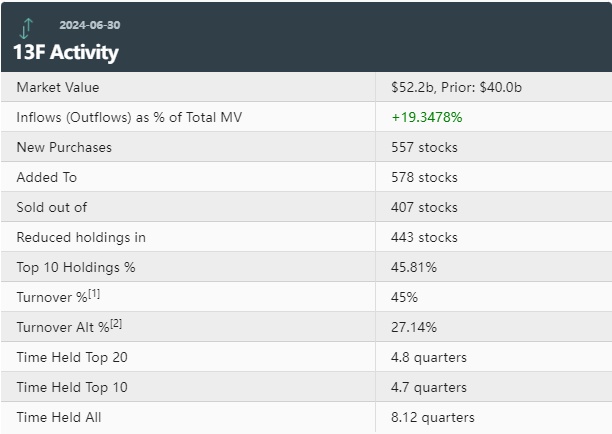Viewport: 612px width, 434px height.
Task: Click the Time Held All label
Action: pos(59,417)
